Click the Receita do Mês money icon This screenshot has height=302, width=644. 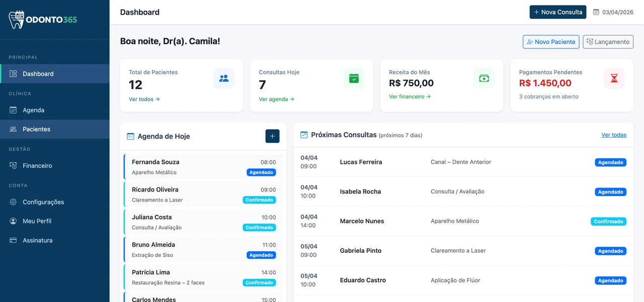point(484,78)
